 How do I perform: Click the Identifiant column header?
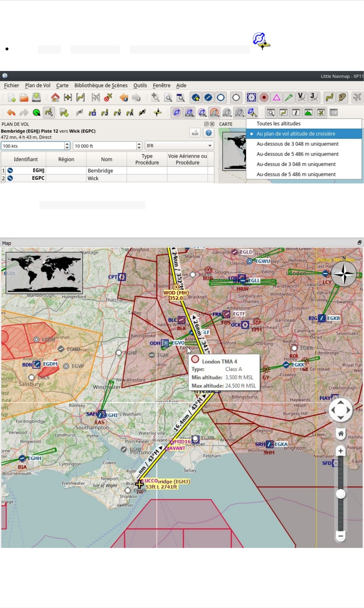pos(26,159)
